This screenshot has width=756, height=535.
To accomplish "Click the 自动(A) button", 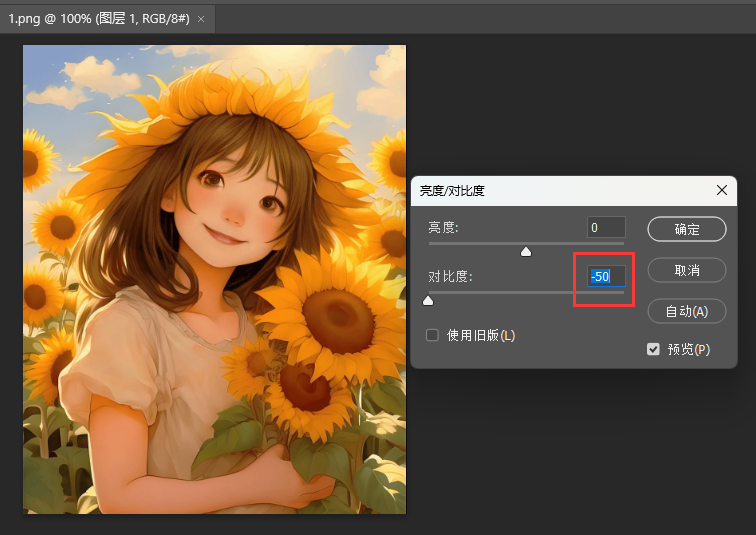I will tap(687, 311).
